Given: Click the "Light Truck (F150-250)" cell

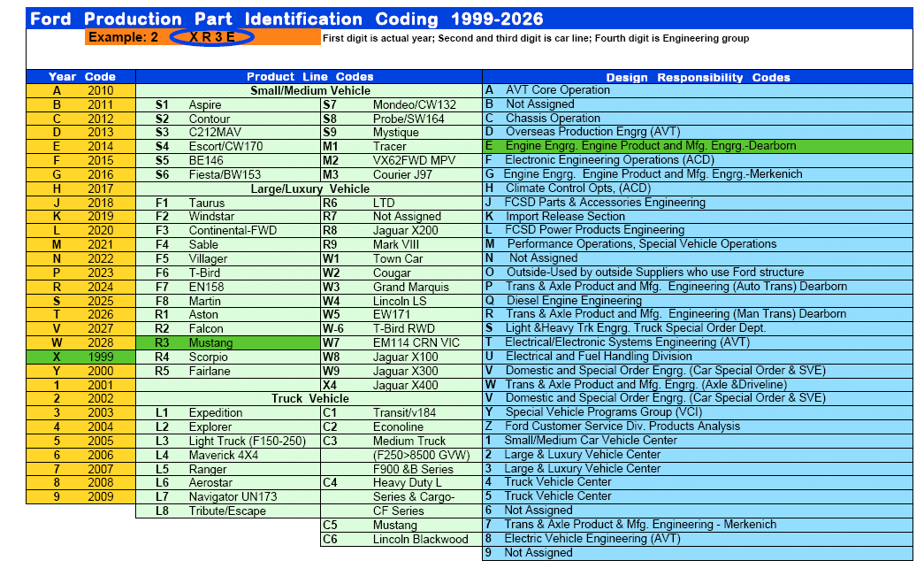Looking at the screenshot, I should [x=248, y=441].
